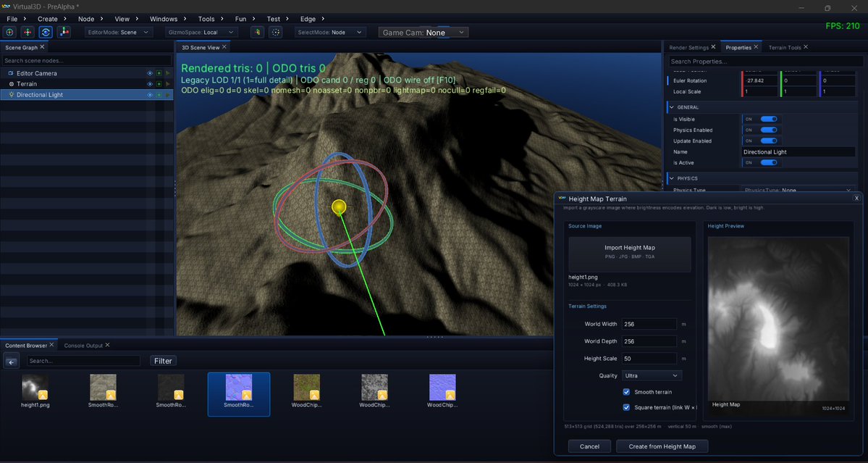Click the green square icon on Terrain row
The width and height of the screenshot is (868, 463).
[159, 83]
